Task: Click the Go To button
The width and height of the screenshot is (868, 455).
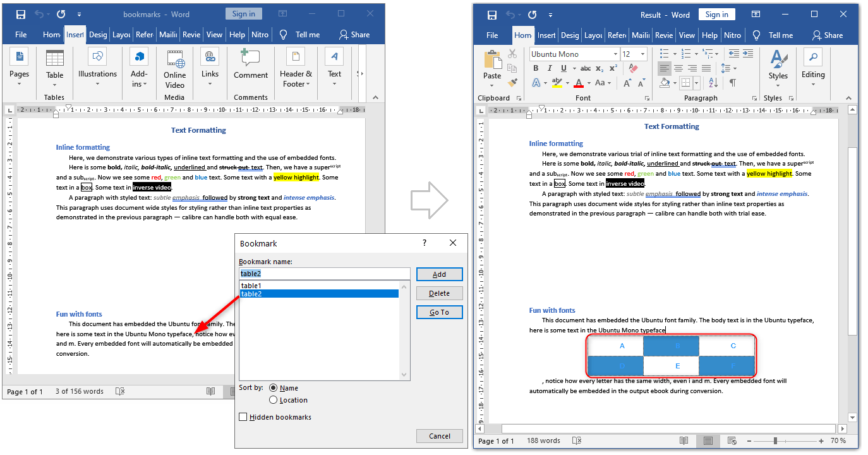Action: [x=439, y=312]
